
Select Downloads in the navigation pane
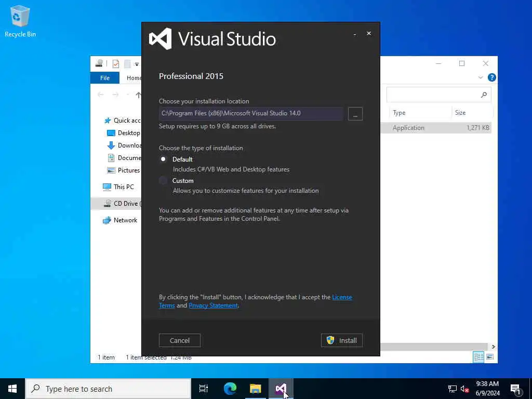pyautogui.click(x=124, y=145)
